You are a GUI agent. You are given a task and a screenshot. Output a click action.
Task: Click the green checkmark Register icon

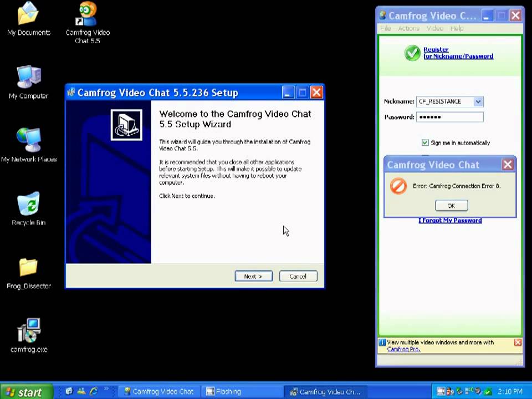click(412, 53)
